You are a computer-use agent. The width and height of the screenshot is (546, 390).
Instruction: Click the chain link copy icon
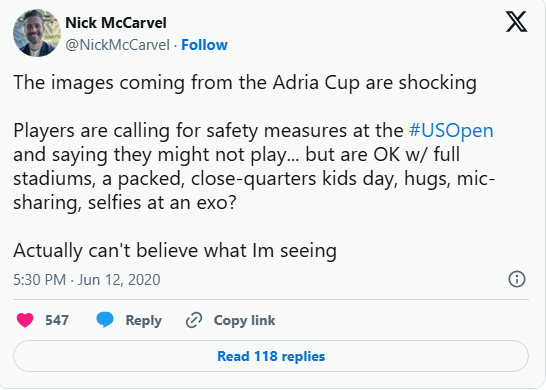pyautogui.click(x=194, y=320)
